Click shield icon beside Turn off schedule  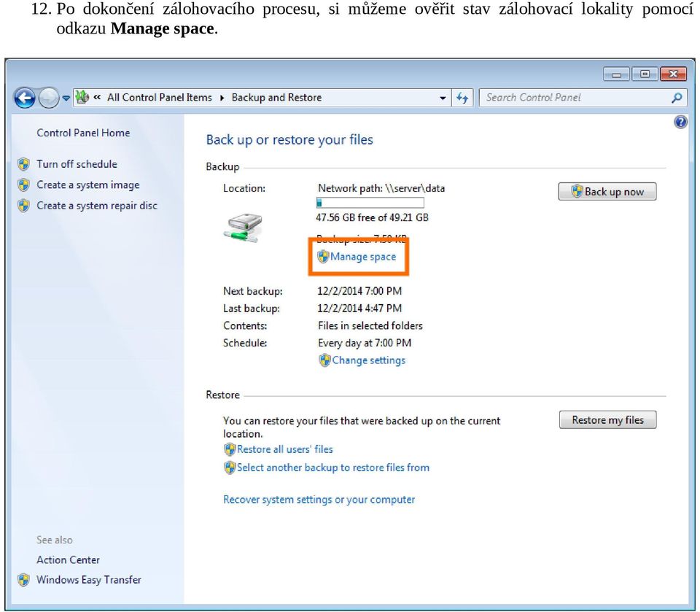tap(23, 164)
